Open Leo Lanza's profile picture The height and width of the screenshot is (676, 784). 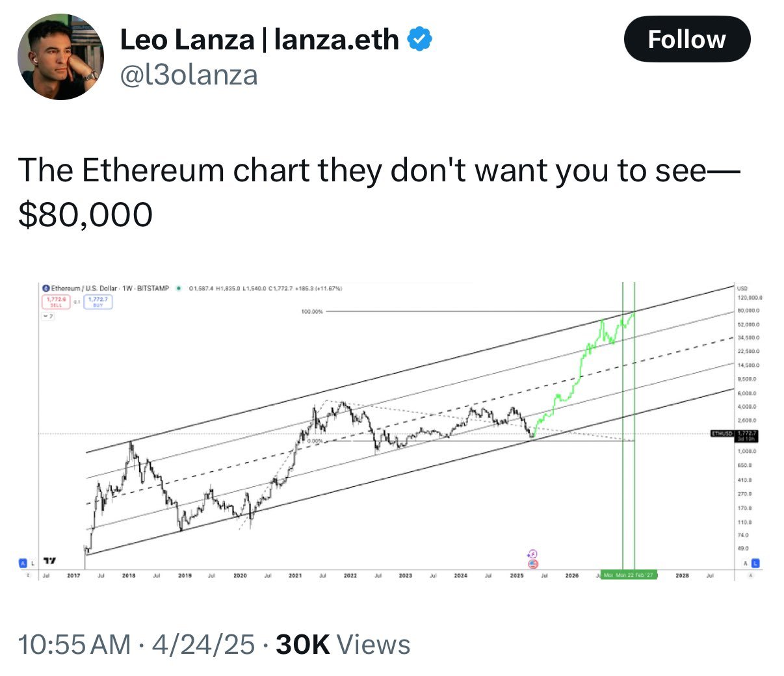60,57
